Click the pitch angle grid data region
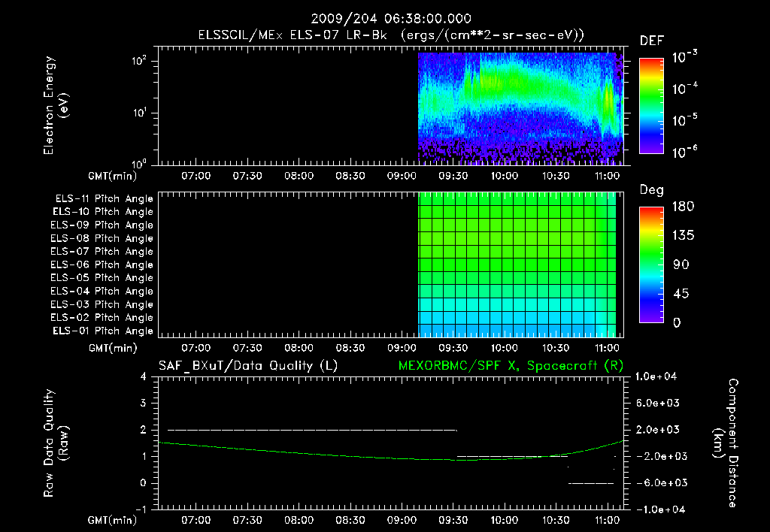 coord(517,264)
